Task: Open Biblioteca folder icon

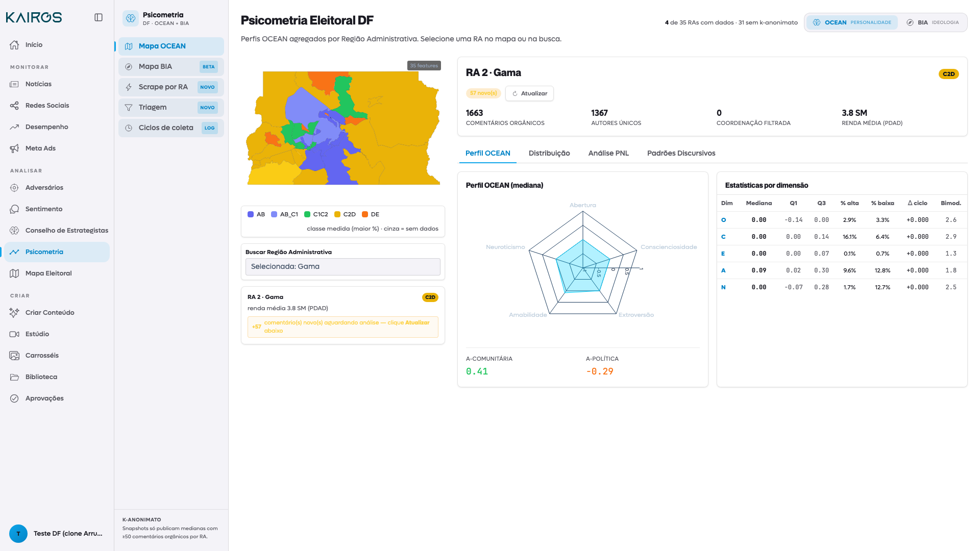Action: coord(14,377)
